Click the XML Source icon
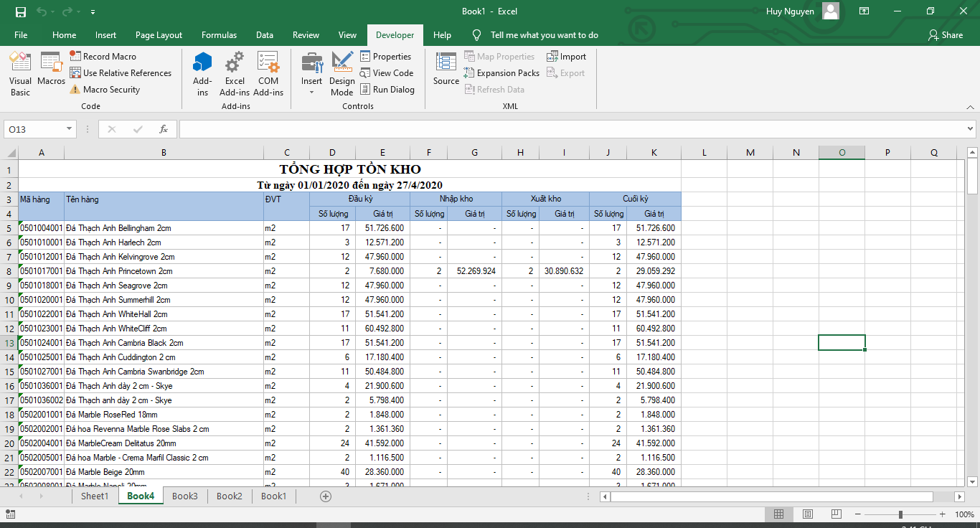The width and height of the screenshot is (980, 528). [x=446, y=69]
